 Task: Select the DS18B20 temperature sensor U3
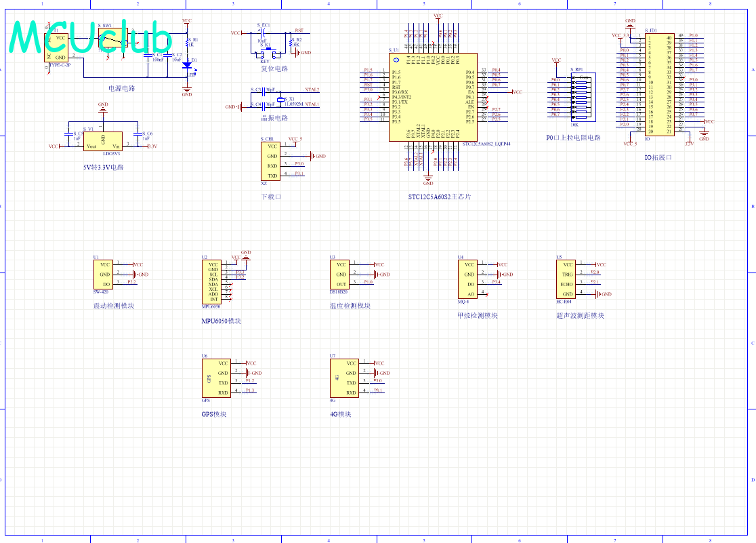pos(341,275)
